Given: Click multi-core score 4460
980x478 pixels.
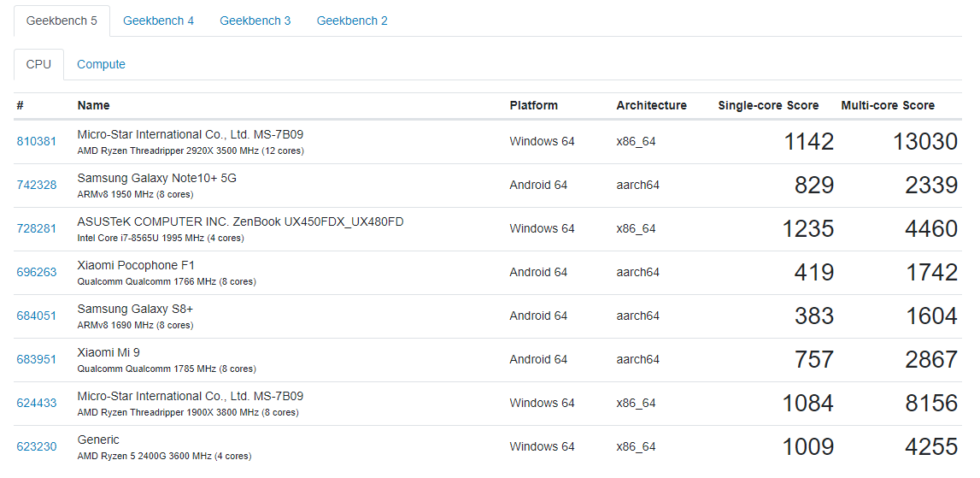Looking at the screenshot, I should (931, 228).
